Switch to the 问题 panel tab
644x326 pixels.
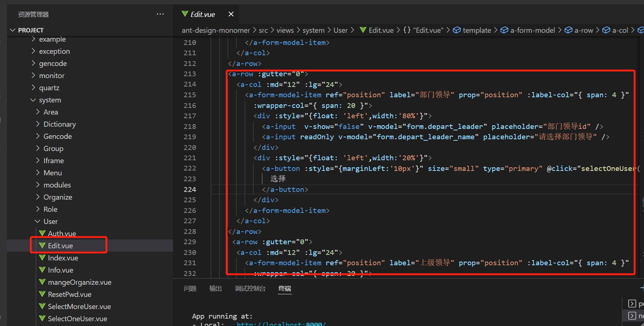pyautogui.click(x=190, y=288)
